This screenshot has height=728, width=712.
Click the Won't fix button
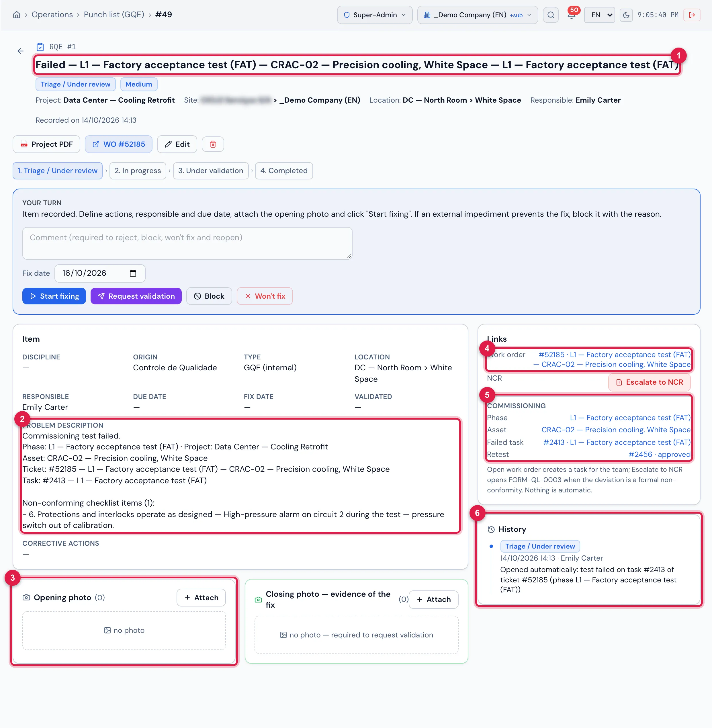(x=264, y=296)
